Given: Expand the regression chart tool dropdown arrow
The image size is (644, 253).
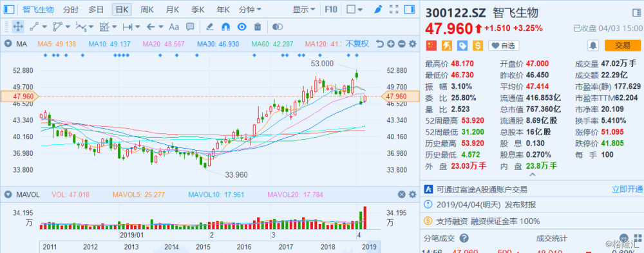Looking at the screenshot, I should (114, 27).
